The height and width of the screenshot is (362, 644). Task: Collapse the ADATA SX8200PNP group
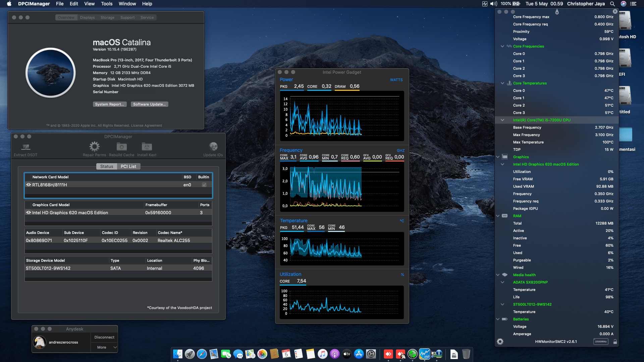pos(502,282)
